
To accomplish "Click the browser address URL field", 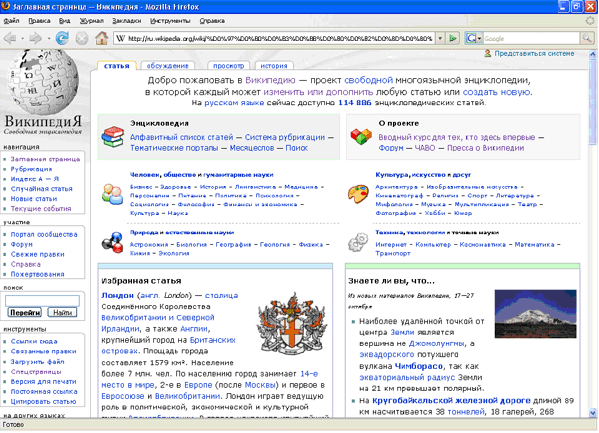I will [x=280, y=38].
